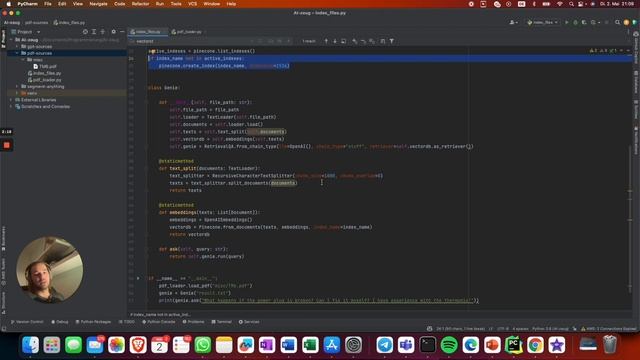Stop the screen recording red button
Image resolution: width=640 pixels, height=360 pixels.
point(7,145)
